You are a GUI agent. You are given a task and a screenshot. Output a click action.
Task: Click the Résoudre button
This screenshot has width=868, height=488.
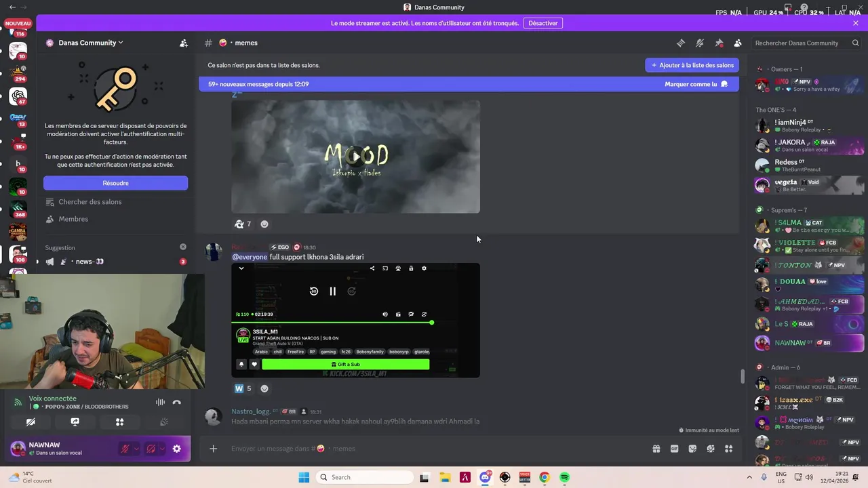tap(115, 183)
